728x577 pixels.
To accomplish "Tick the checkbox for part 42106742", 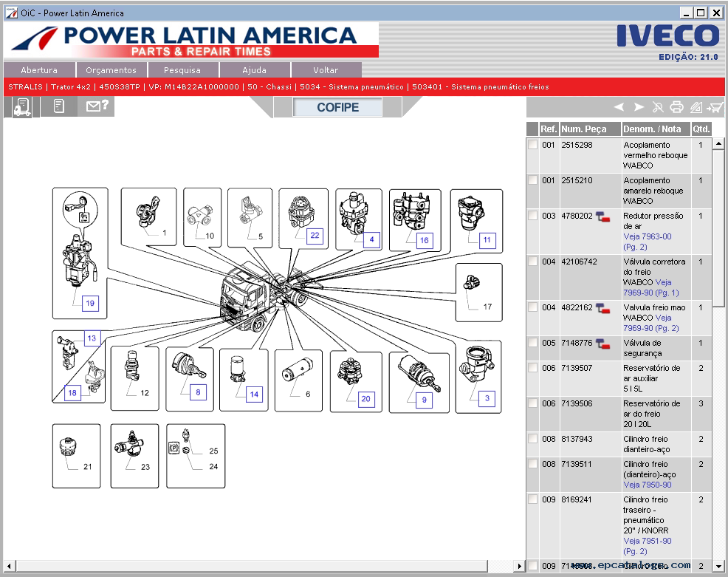I will click(x=532, y=261).
